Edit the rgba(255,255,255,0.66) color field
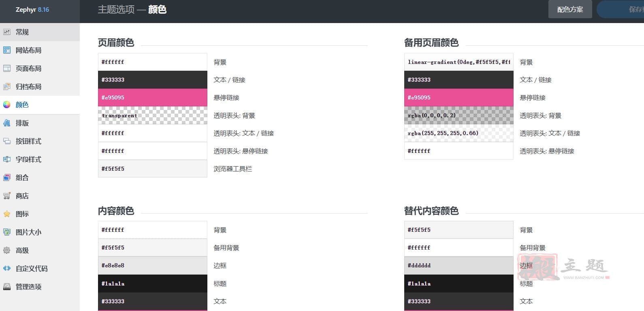Image resolution: width=644 pixels, height=311 pixels. pos(459,133)
